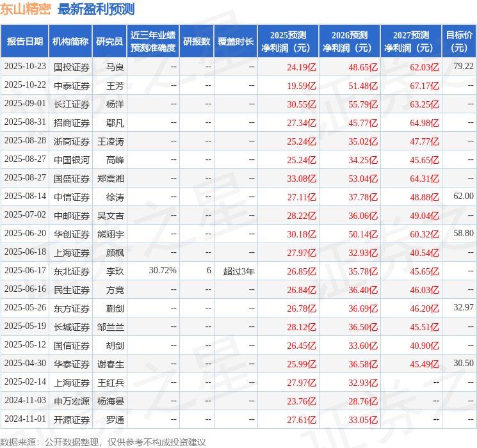Click analyst name 鄢凡

(115, 123)
